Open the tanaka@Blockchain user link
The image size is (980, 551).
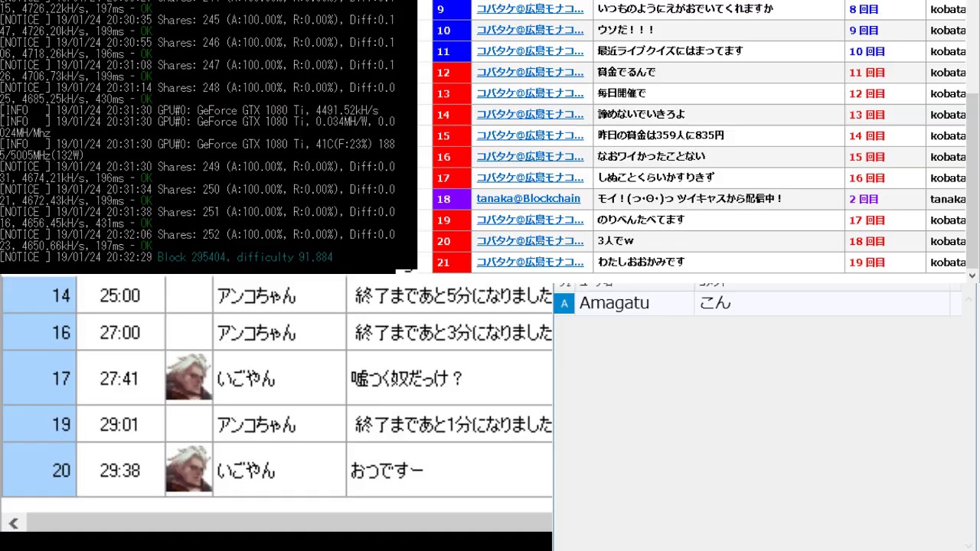point(528,199)
